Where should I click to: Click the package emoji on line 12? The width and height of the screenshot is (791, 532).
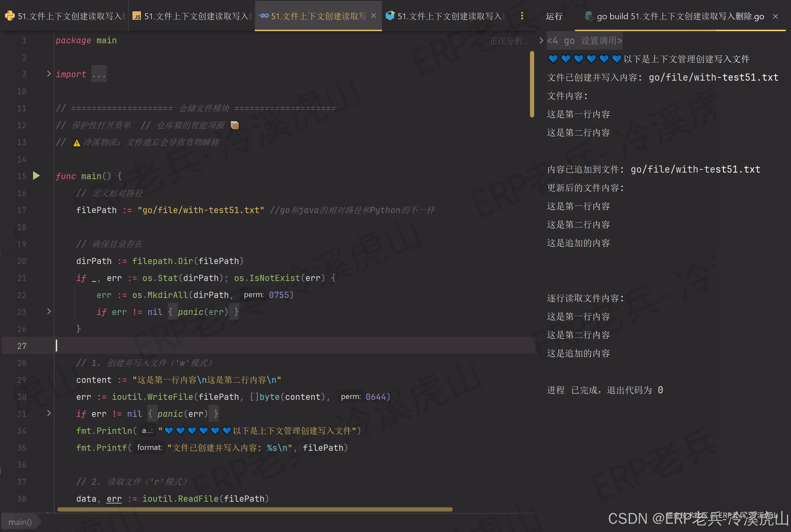[235, 125]
